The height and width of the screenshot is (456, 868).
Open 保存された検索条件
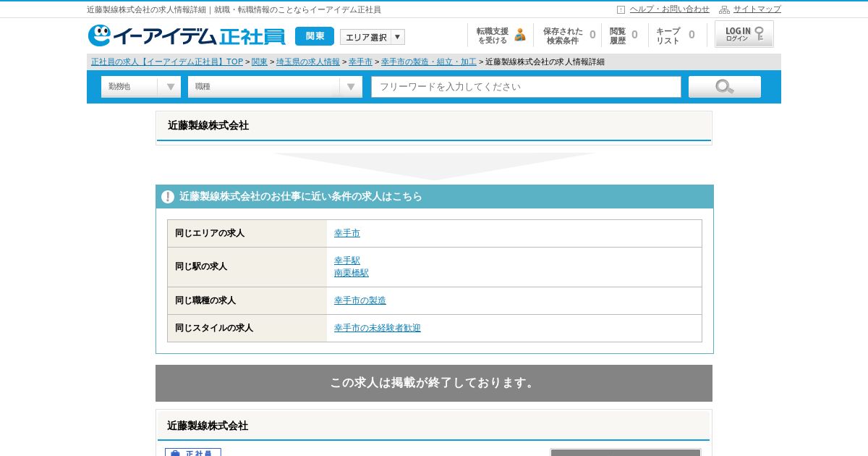click(569, 35)
